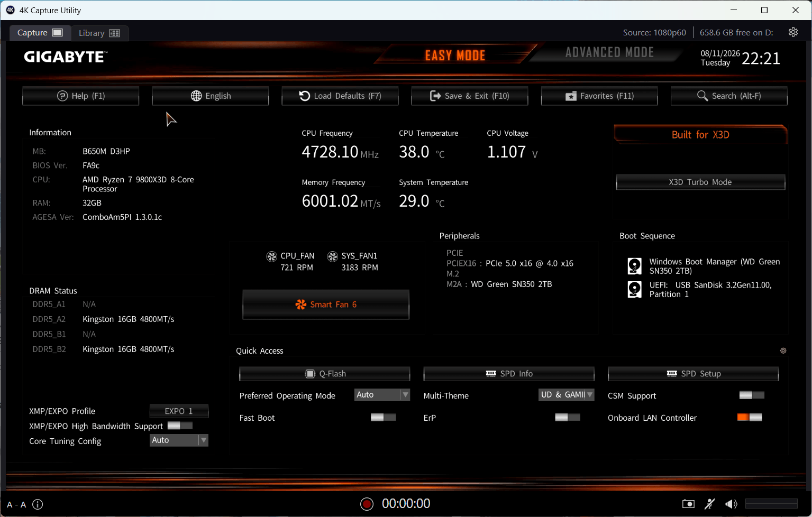Open Search (Alt-F)
Image resolution: width=812 pixels, height=517 pixels.
coord(729,96)
